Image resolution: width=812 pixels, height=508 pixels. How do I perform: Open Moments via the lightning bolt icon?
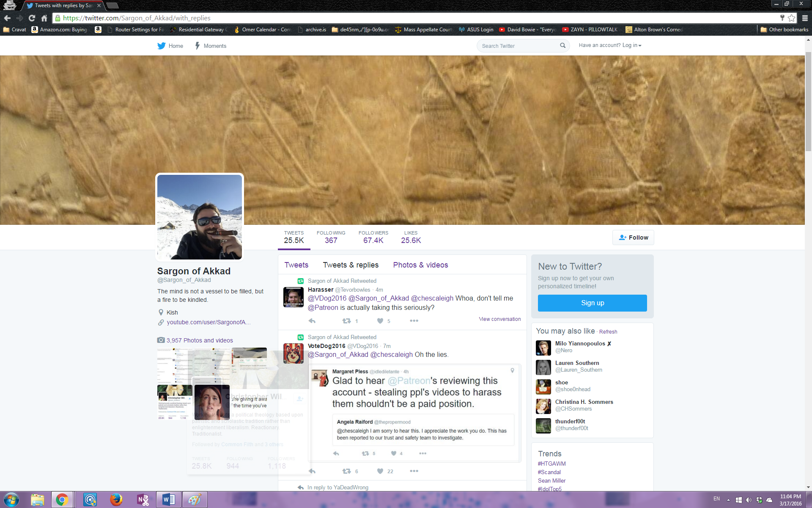click(x=198, y=46)
